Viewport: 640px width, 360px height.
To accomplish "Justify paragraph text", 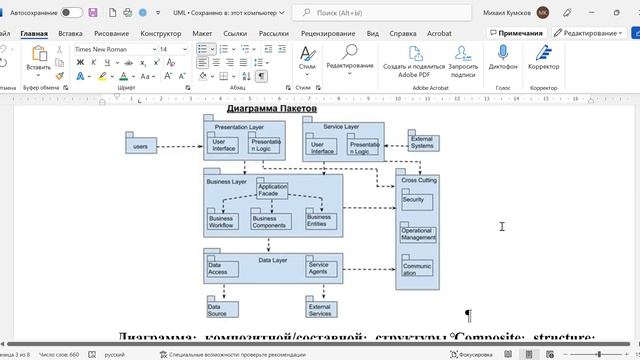I will [x=243, y=63].
